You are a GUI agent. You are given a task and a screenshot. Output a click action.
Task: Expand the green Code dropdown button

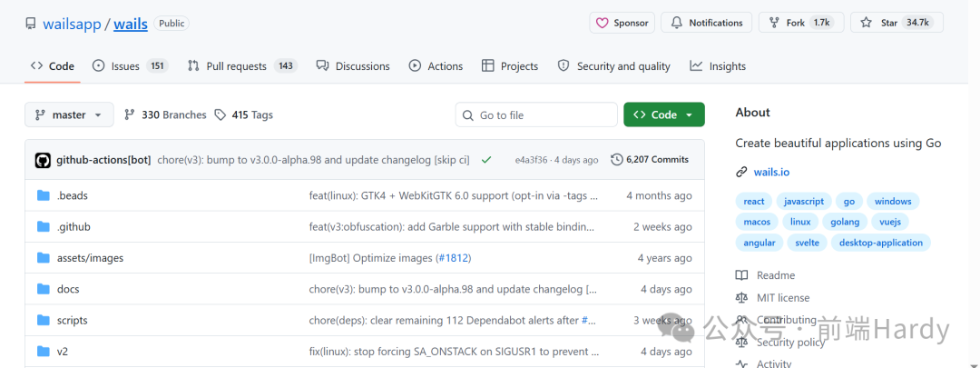coord(663,114)
